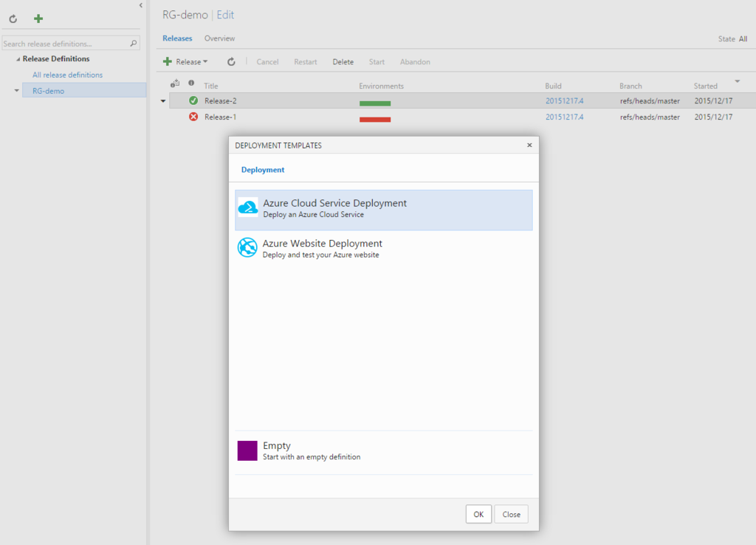
Task: Click the Close button in dialog
Action: 511,514
